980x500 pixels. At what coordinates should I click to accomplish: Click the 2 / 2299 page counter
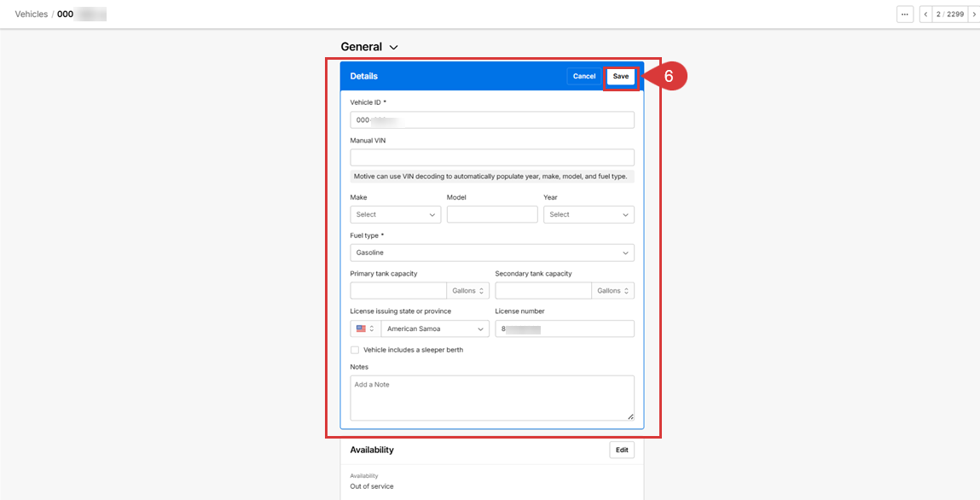pyautogui.click(x=949, y=14)
